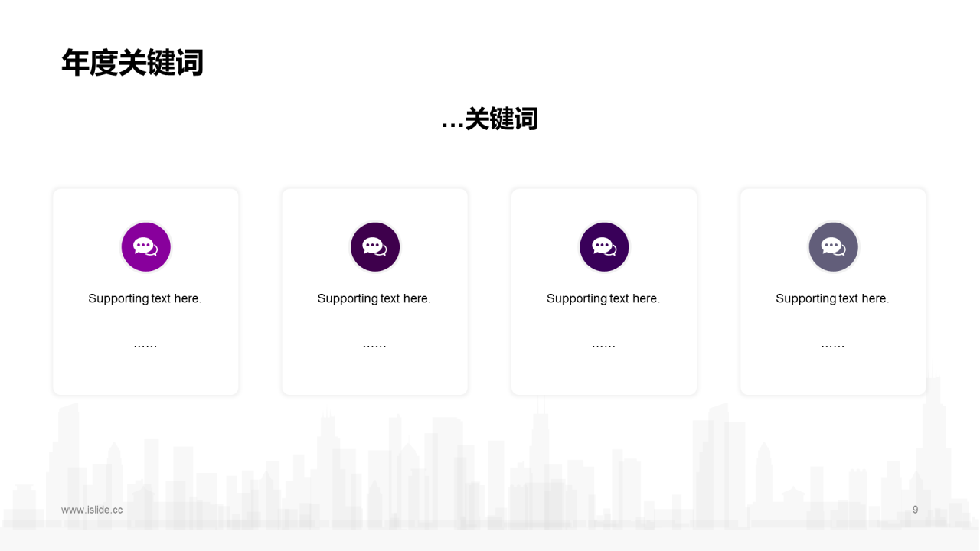980x551 pixels.
Task: Click the deep indigo chat bubble icon
Action: tap(604, 247)
